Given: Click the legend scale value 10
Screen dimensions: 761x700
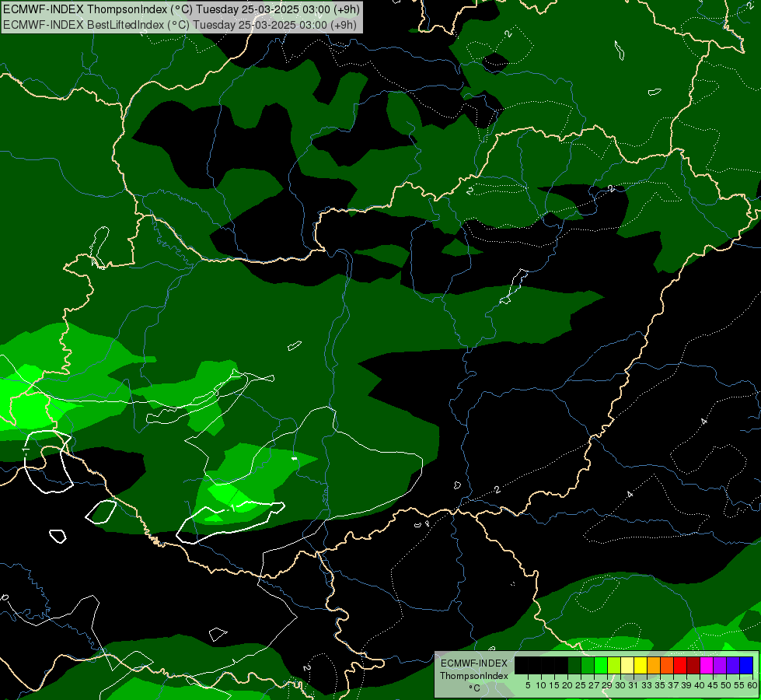Looking at the screenshot, I should tap(541, 685).
